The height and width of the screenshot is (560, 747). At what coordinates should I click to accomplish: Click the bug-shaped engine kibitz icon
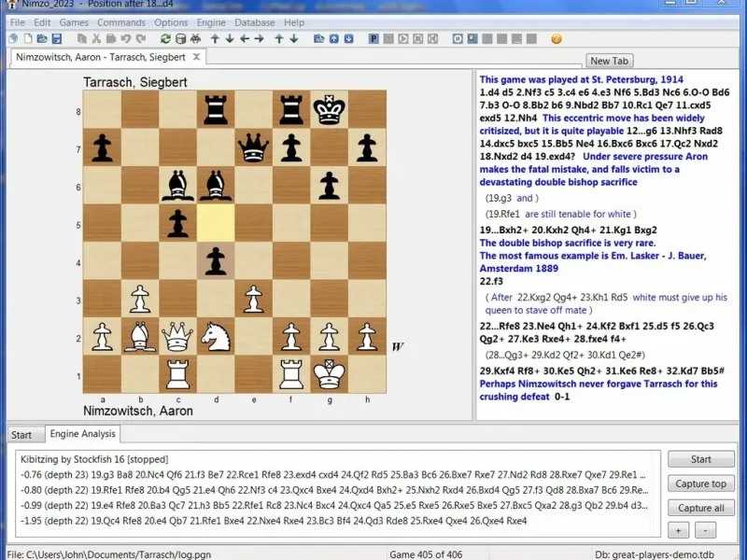[x=195, y=39]
